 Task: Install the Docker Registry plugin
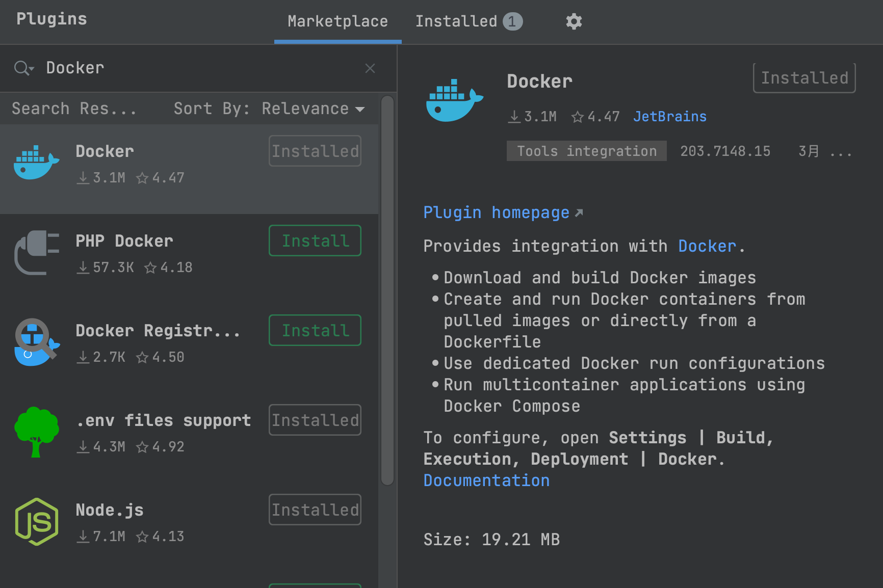point(315,330)
